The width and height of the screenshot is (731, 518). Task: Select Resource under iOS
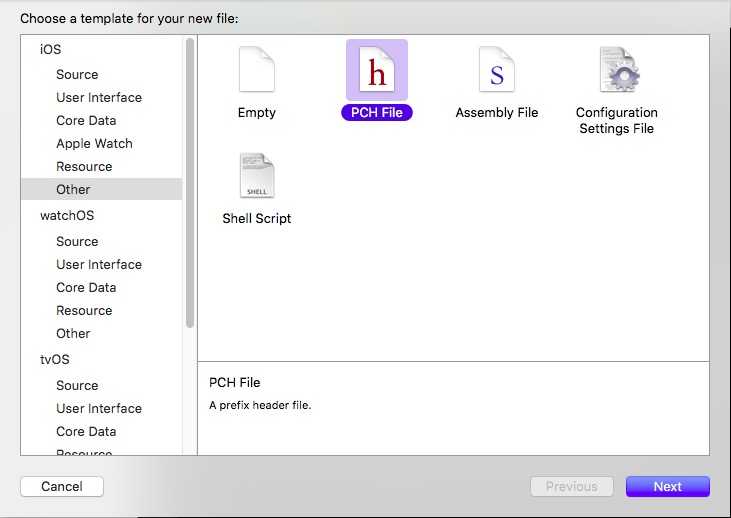[x=84, y=166]
